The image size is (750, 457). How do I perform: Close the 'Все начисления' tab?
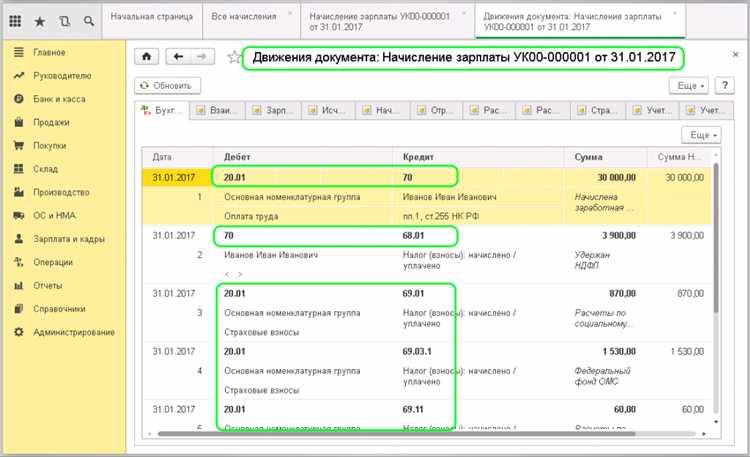[290, 13]
